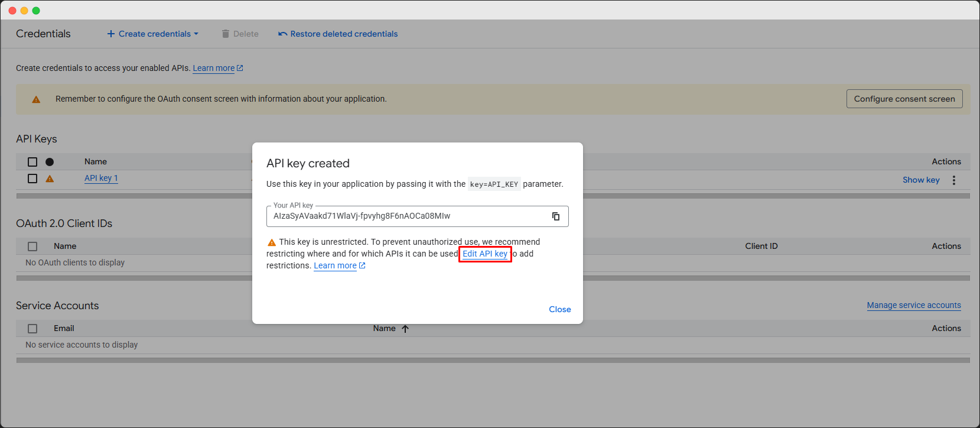Click the Client ID column header

pos(761,246)
